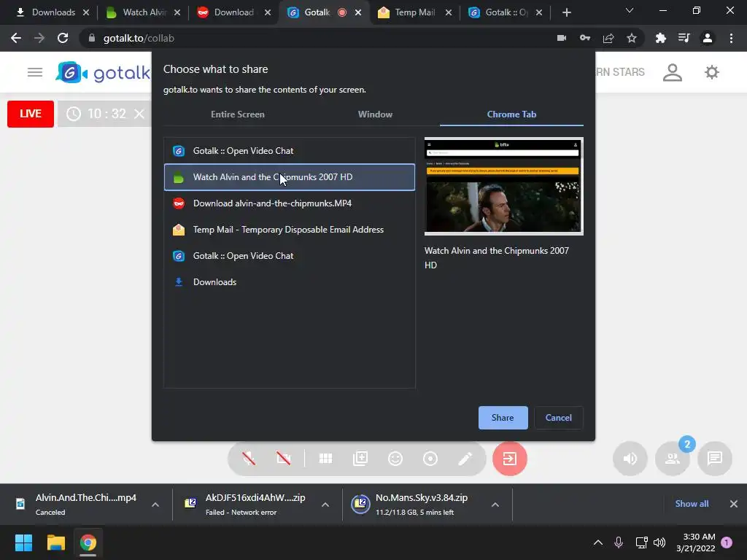
Task: Click the red LIVE indicator button
Action: point(31,114)
